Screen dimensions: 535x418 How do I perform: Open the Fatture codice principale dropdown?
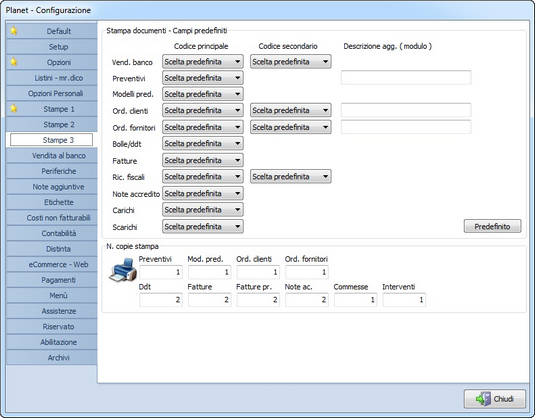[203, 160]
